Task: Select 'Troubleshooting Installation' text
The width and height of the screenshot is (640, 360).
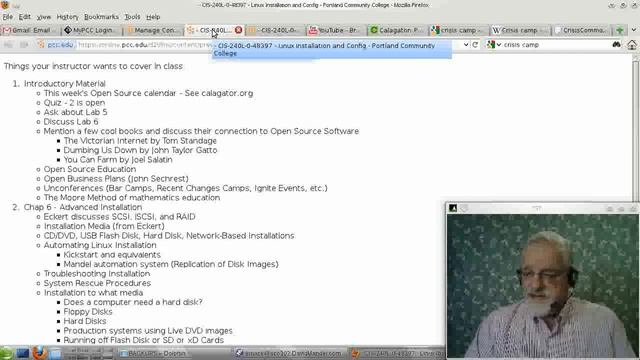Action: (97, 273)
